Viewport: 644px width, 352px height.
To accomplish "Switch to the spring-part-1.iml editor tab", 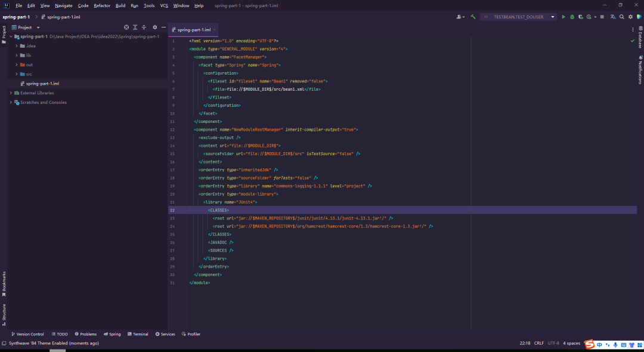I will 194,30.
